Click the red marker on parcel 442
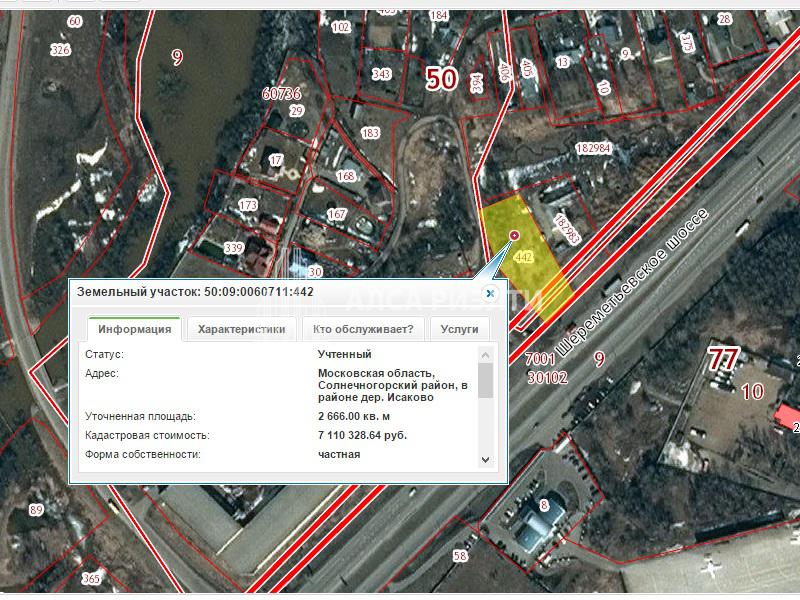Viewport: 800px width, 600px height. [515, 235]
